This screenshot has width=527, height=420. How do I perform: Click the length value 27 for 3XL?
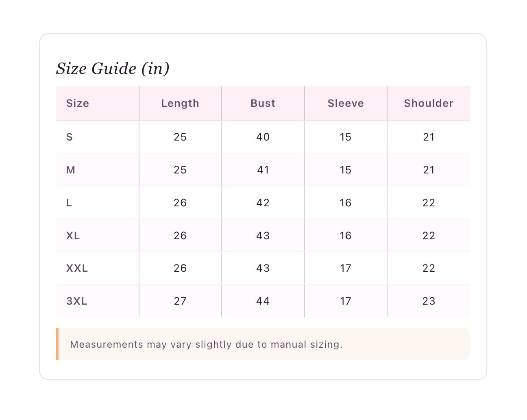coord(180,301)
